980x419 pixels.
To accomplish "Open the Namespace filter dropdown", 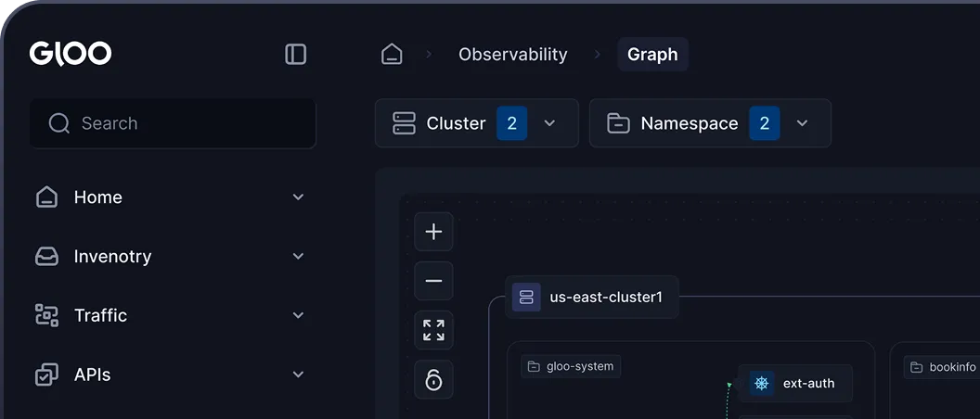I will coord(710,123).
